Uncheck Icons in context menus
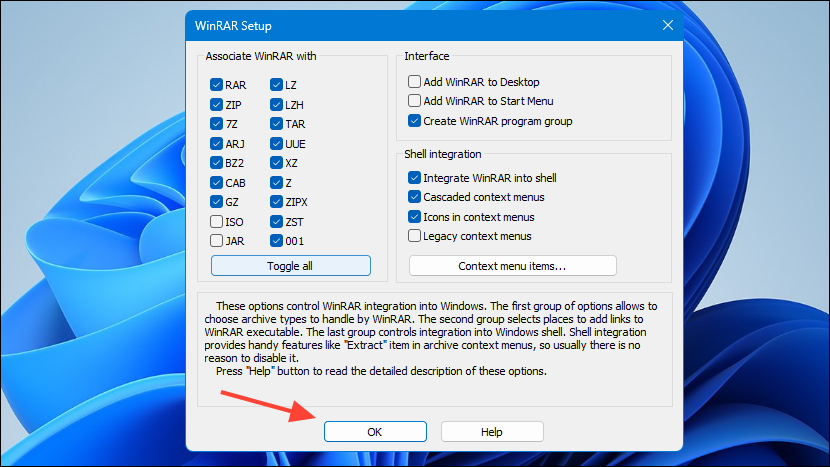Viewport: 830px width, 467px height. coord(414,217)
